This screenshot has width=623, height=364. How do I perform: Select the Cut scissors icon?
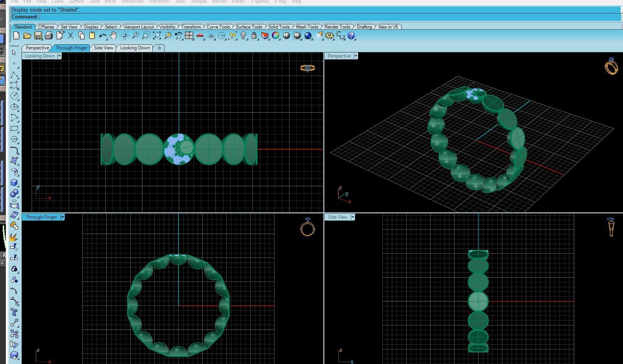click(71, 36)
